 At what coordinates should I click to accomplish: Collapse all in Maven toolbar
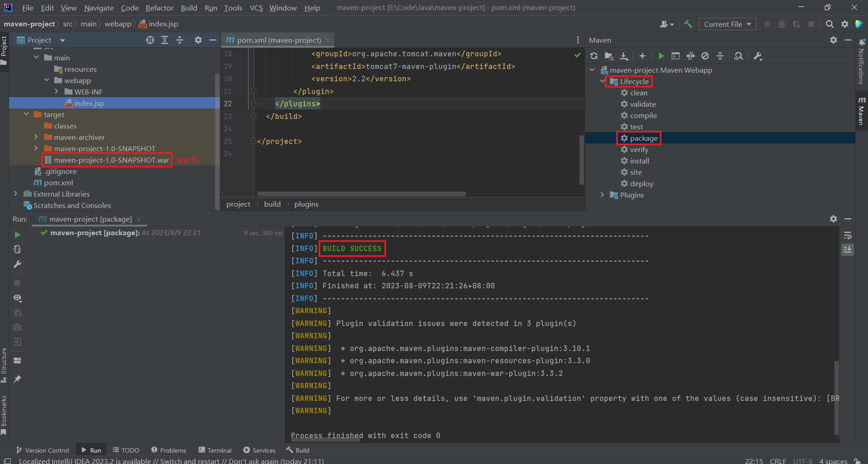(720, 56)
